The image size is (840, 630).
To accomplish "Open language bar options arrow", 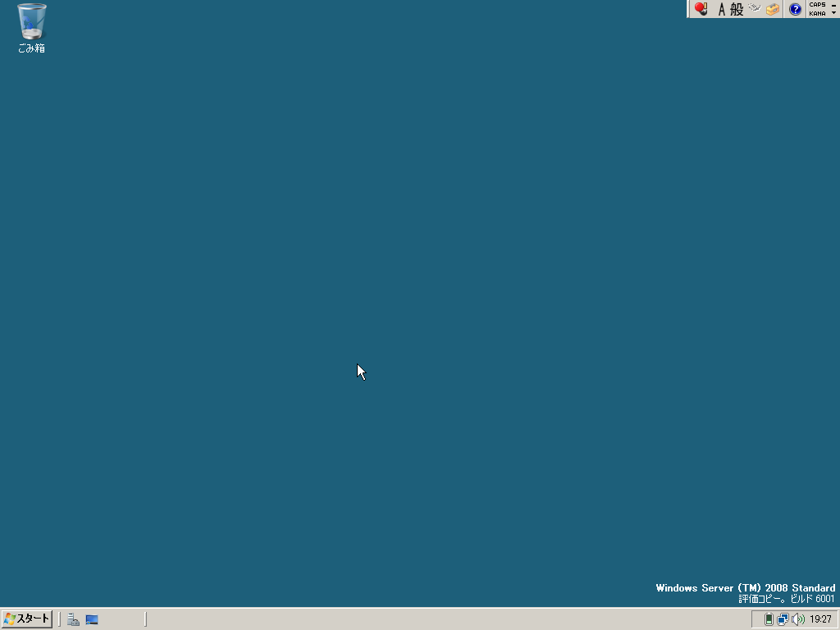I will pos(833,13).
